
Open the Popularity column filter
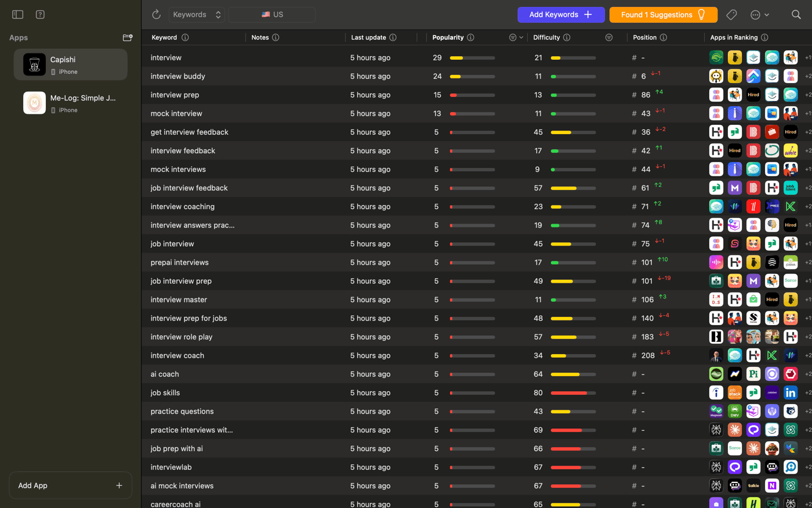coord(513,37)
